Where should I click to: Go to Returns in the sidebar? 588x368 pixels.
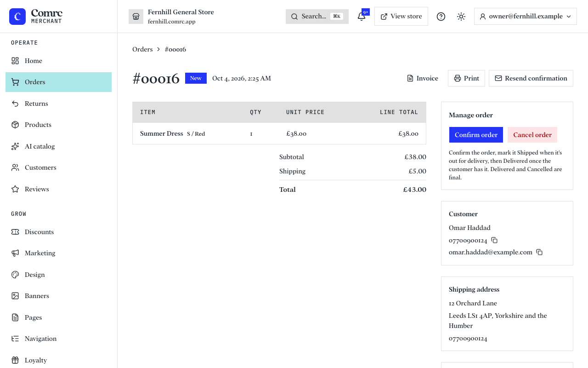[x=58, y=103]
